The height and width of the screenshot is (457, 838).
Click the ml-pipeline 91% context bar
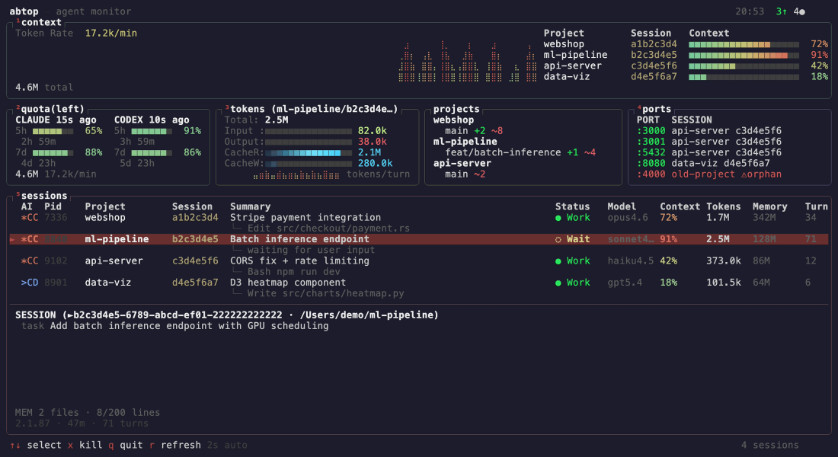click(x=743, y=55)
